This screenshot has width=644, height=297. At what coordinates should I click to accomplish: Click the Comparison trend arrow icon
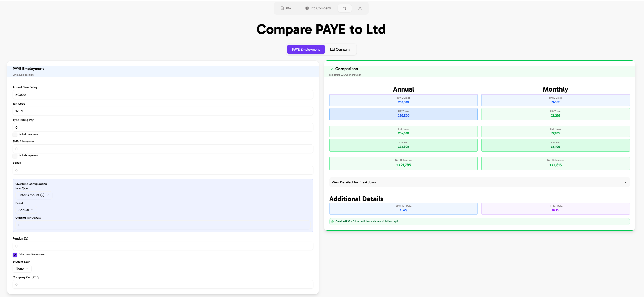331,69
